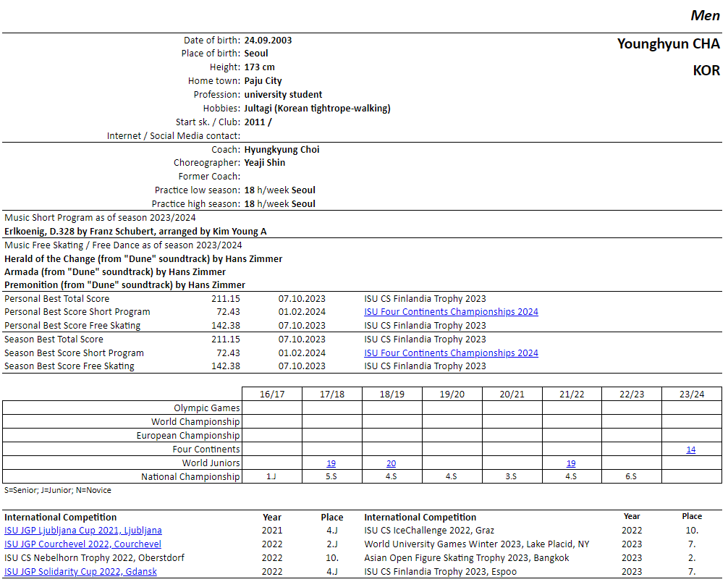
Task: Select home town Paju City
Action: pyautogui.click(x=263, y=81)
